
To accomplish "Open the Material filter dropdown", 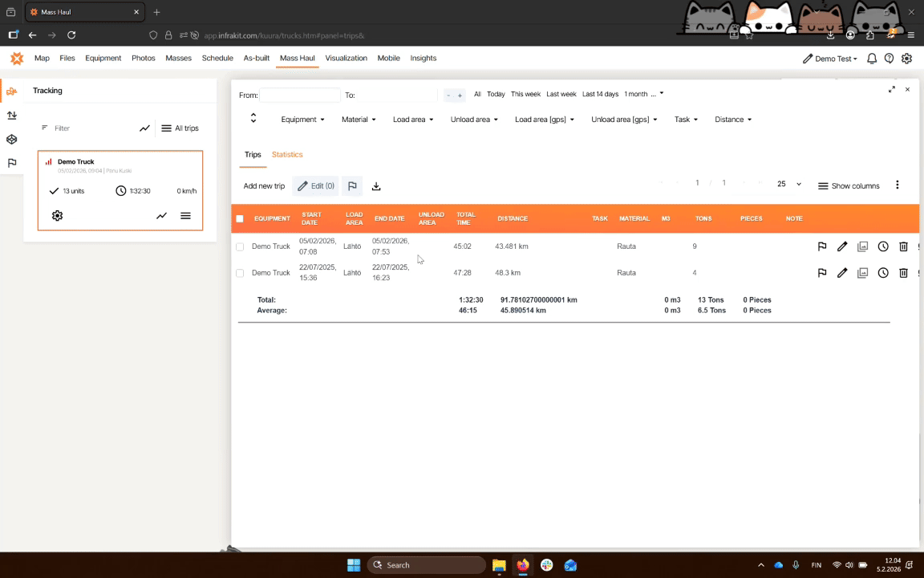I will pyautogui.click(x=359, y=120).
